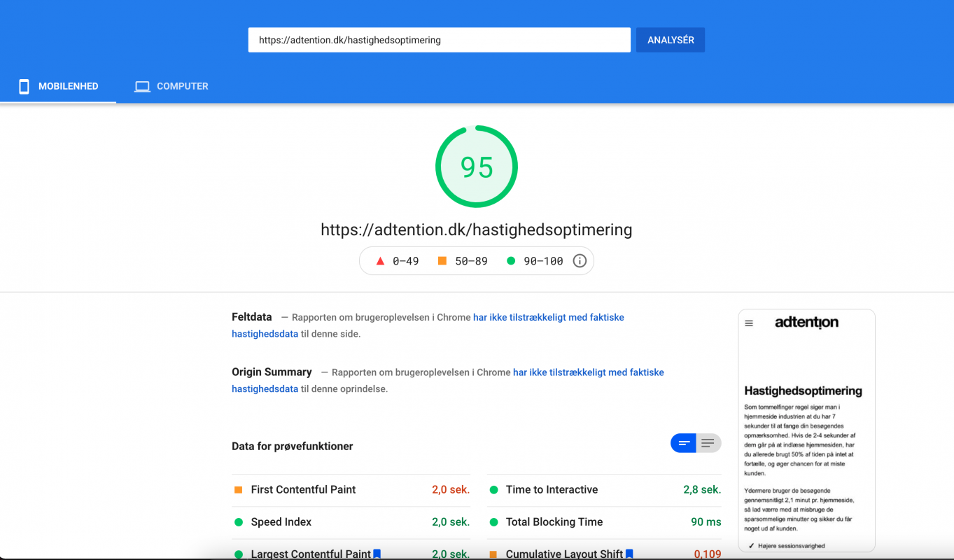
Task: Click the adtention mobile page preview thumbnail
Action: [x=806, y=430]
